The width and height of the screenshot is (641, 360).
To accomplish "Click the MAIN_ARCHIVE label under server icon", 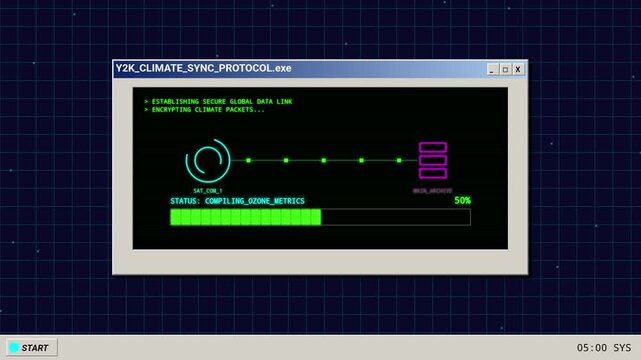I will 433,191.
